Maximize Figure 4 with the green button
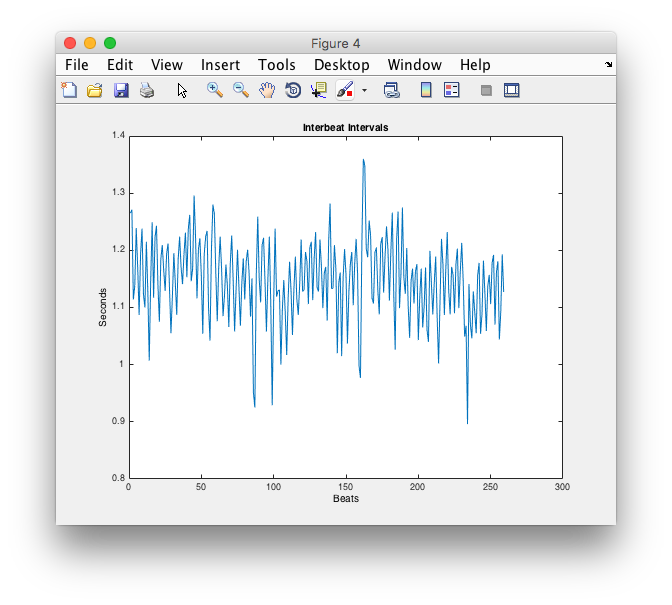The height and width of the screenshot is (605, 672). coord(110,43)
